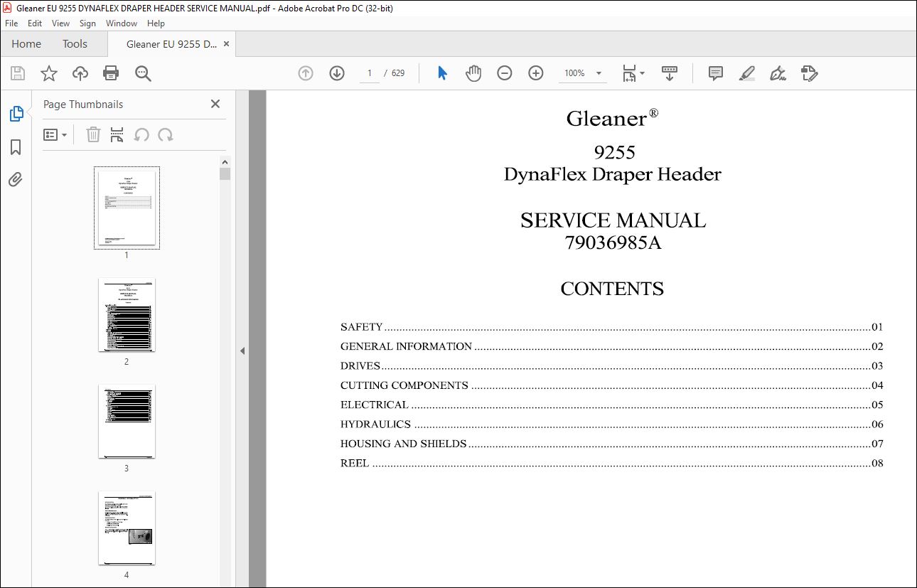This screenshot has width=917, height=588.
Task: Open the Help menu
Action: (x=156, y=23)
